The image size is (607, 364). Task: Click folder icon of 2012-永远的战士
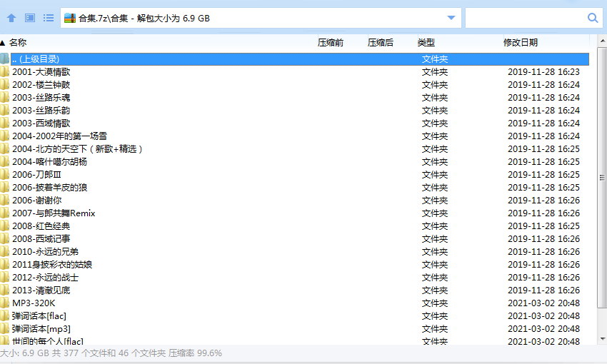coord(4,278)
